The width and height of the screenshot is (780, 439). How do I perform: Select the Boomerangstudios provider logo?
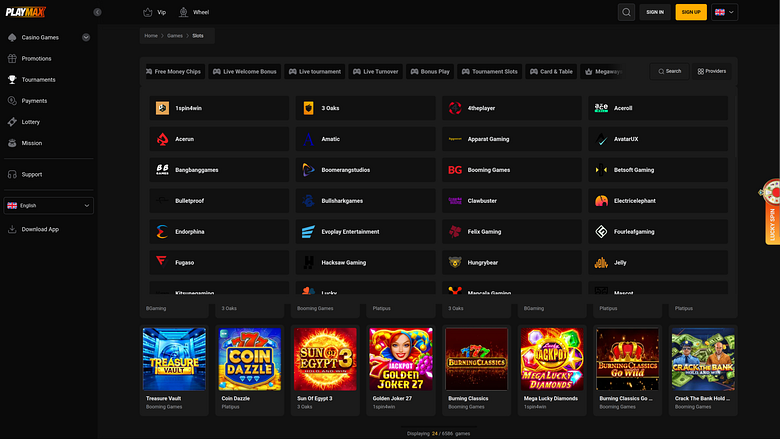[x=308, y=170]
